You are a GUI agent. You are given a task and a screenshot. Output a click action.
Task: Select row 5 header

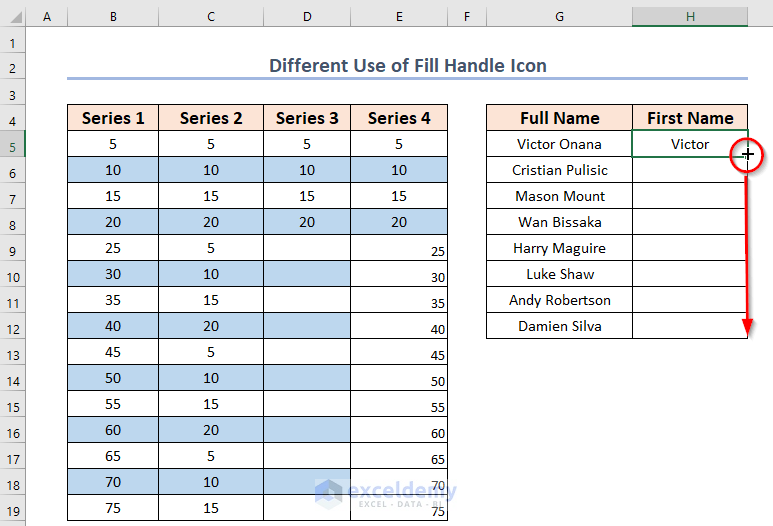tap(13, 144)
